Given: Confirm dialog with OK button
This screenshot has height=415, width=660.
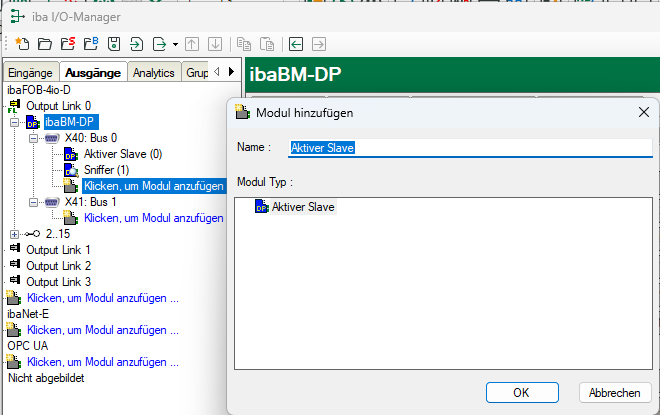Looking at the screenshot, I should (522, 393).
